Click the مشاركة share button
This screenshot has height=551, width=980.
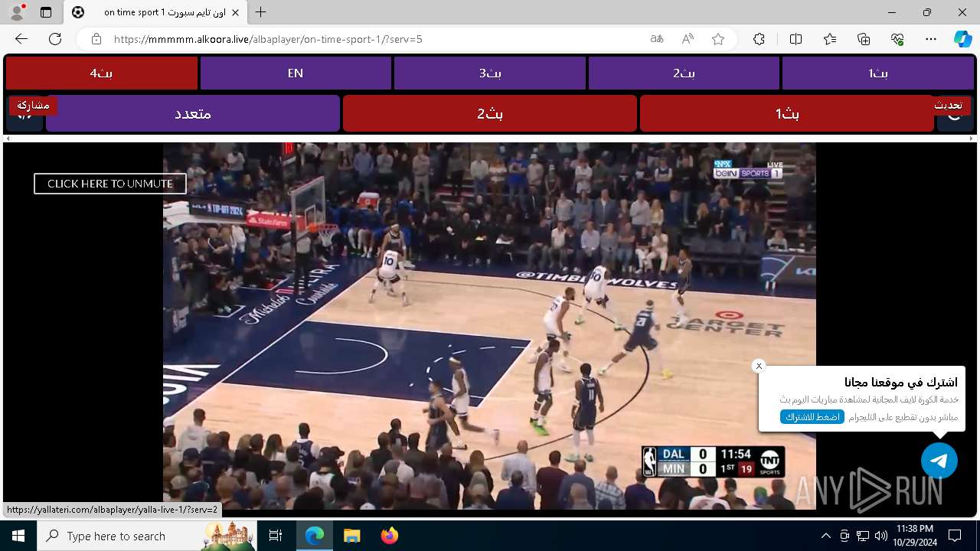(x=33, y=105)
